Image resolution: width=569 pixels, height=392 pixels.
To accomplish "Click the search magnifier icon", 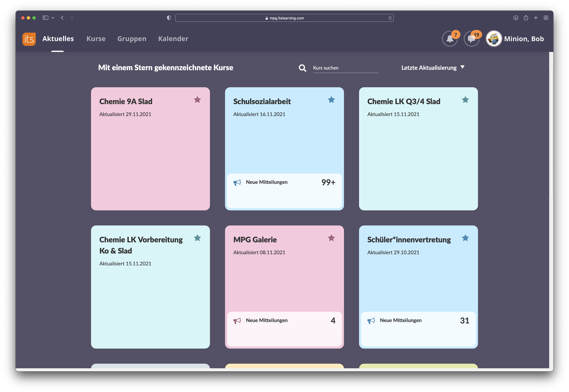I will click(302, 68).
